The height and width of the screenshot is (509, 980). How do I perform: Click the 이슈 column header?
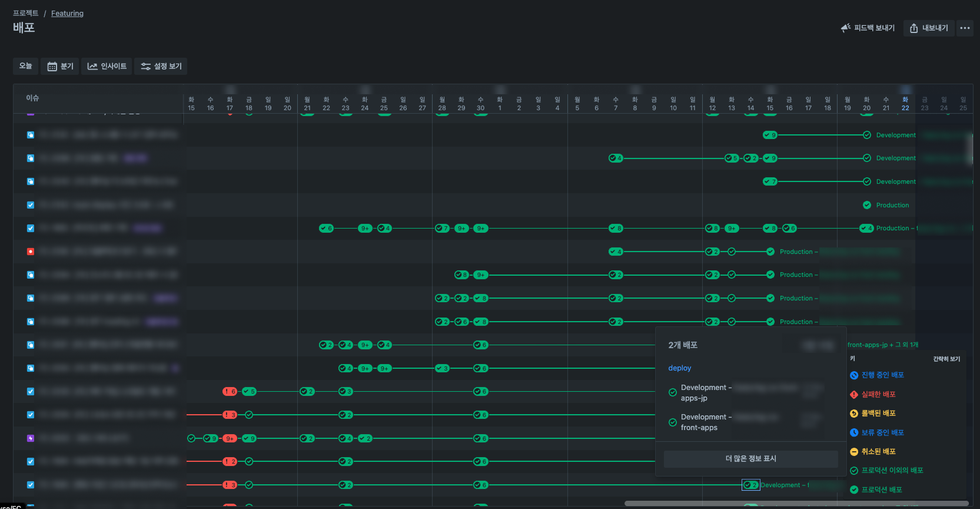(x=32, y=98)
